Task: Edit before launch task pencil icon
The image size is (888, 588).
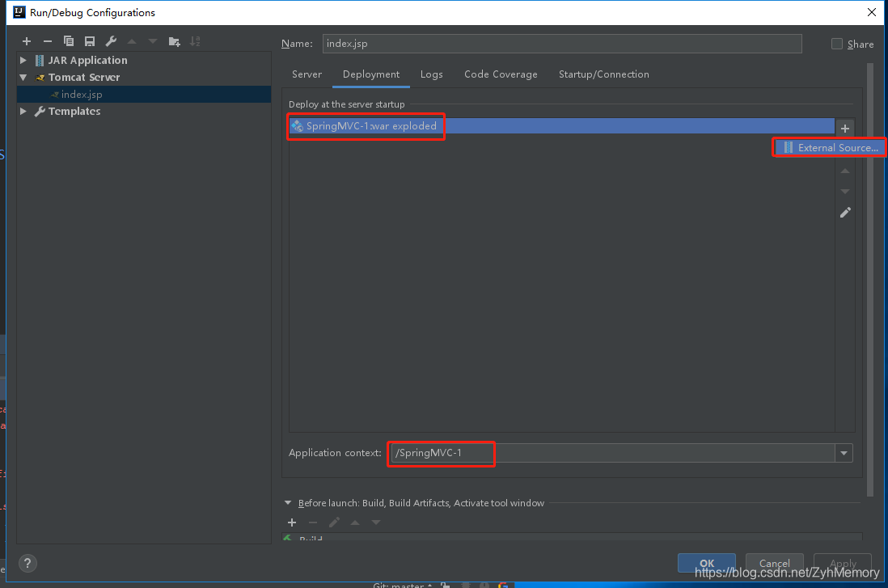Action: tap(334, 522)
